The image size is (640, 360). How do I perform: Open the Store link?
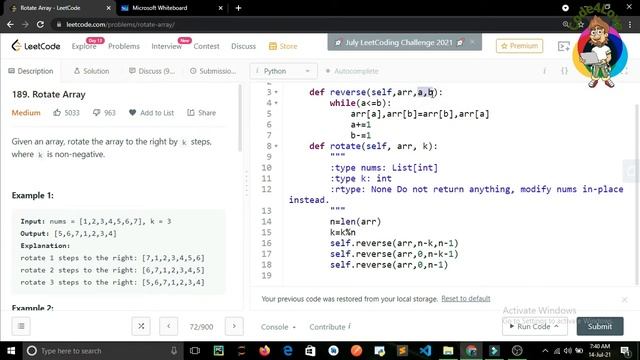tap(283, 46)
